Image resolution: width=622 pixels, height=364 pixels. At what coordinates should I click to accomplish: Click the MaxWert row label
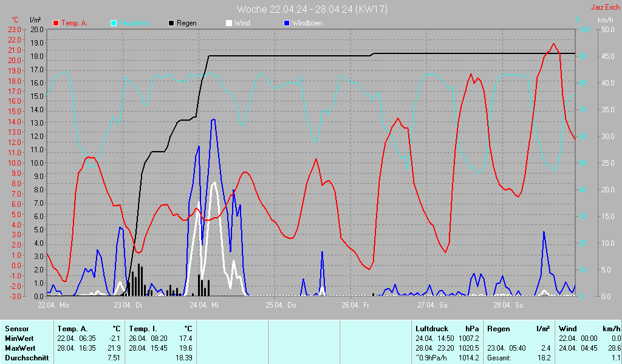point(20,348)
